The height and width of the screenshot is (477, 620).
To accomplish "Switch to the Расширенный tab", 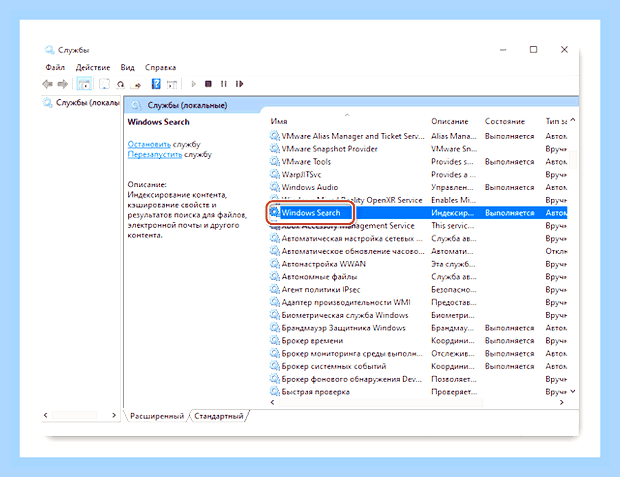I will click(157, 416).
